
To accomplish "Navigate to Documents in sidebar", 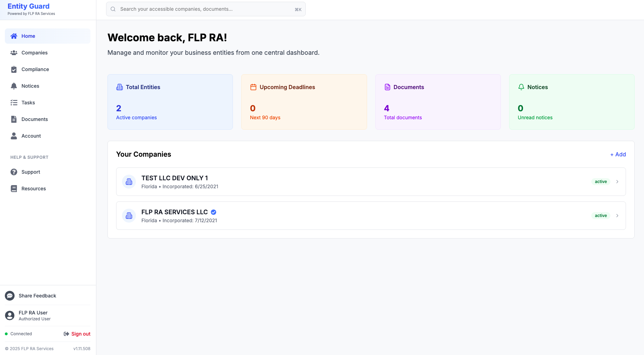I will click(48, 119).
